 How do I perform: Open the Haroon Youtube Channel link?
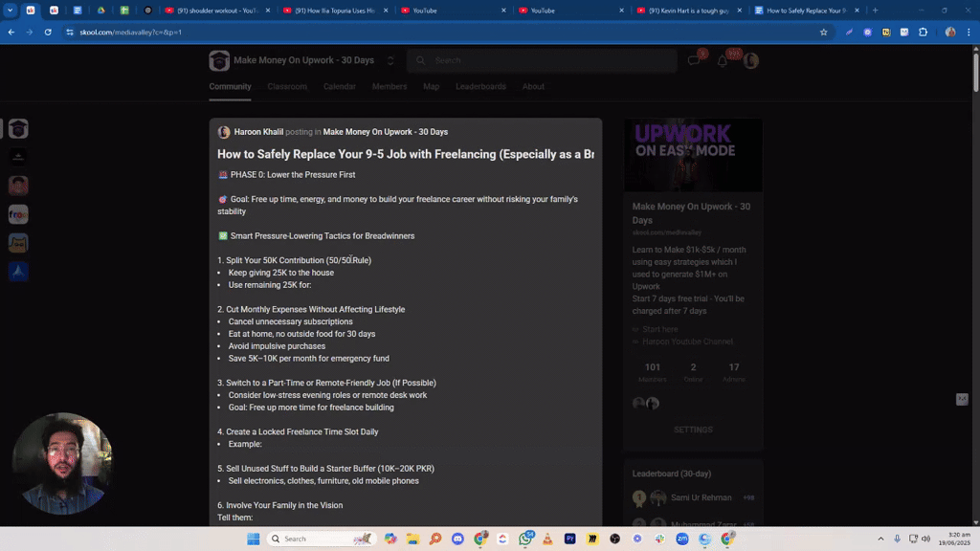click(687, 342)
